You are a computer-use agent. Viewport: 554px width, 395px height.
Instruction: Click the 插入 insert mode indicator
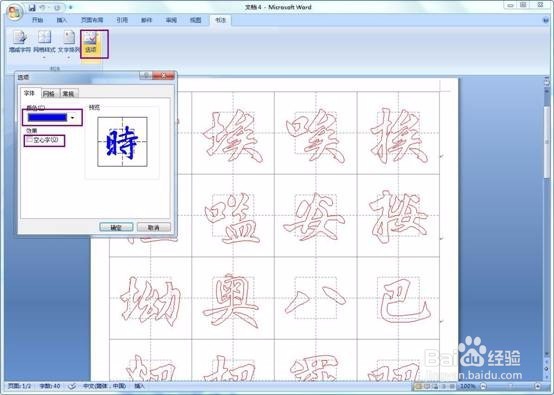(140, 386)
